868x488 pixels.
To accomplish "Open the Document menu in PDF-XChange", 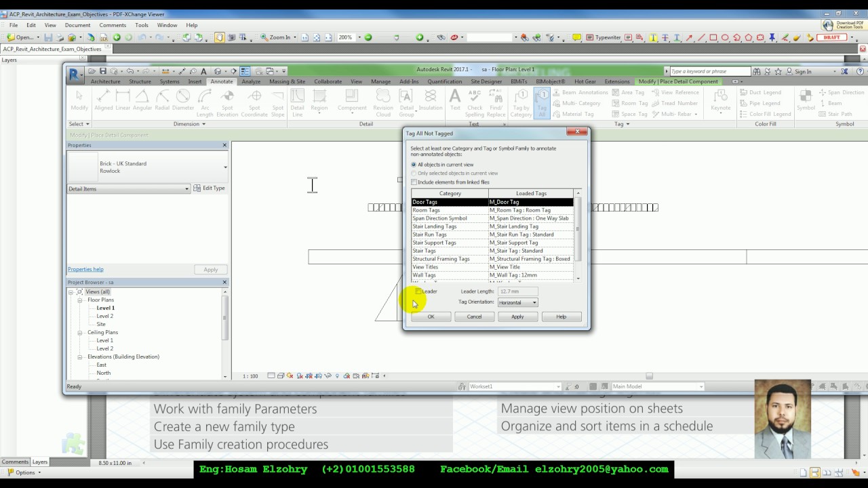I will pos(77,25).
